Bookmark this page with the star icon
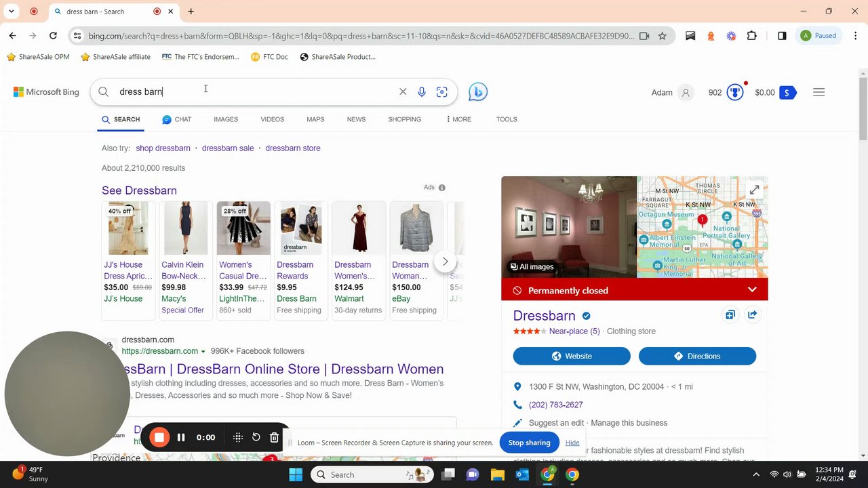868x488 pixels. tap(663, 36)
